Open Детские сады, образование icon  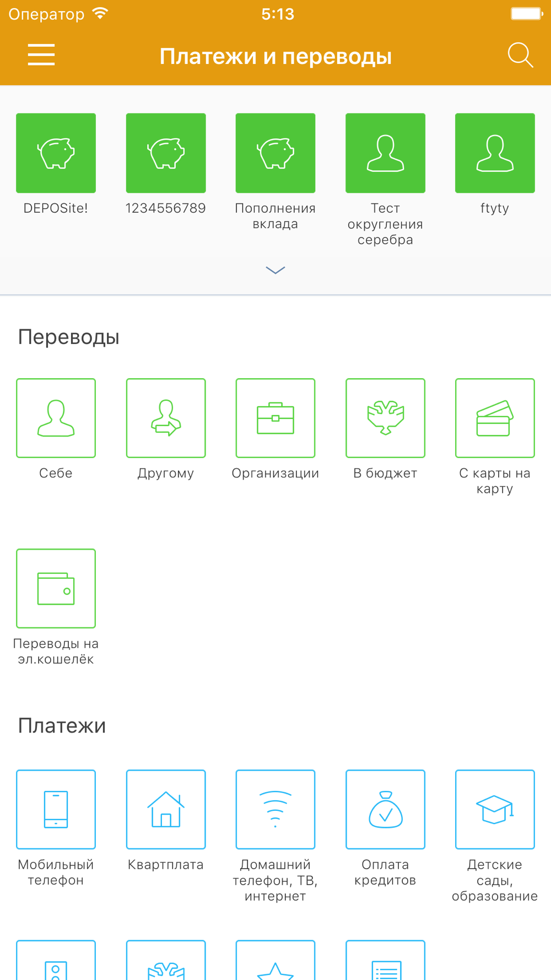click(495, 809)
